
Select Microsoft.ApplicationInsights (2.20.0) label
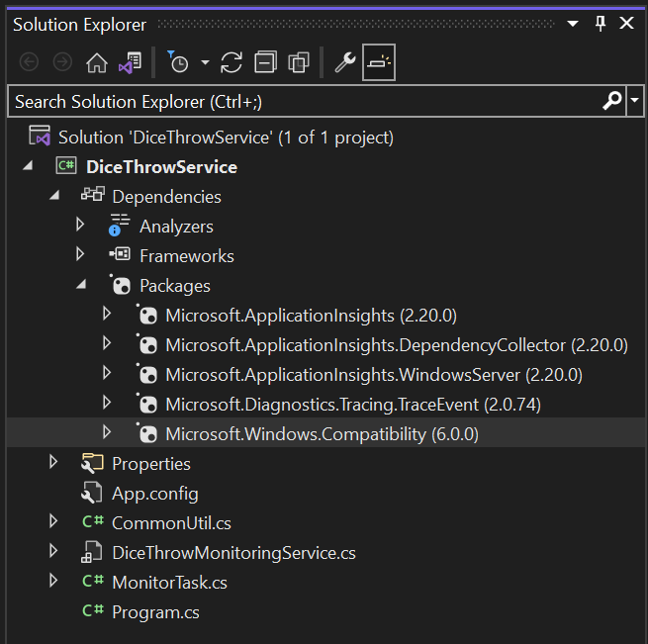[x=312, y=316]
